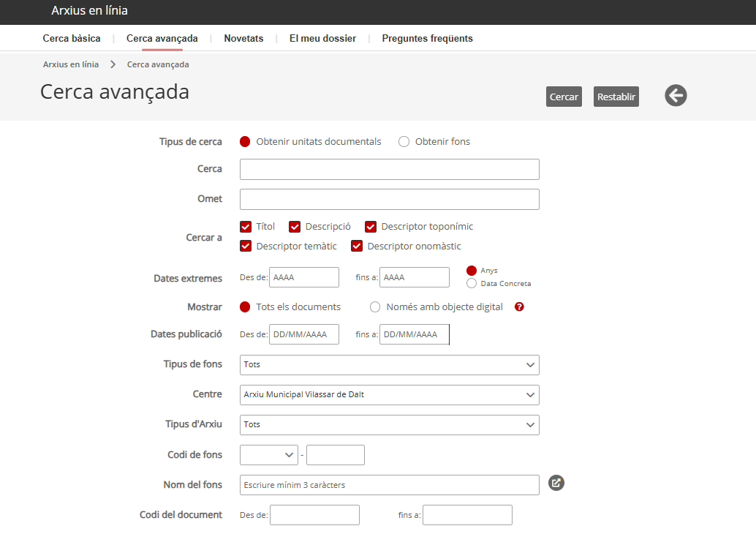Expand the Tipus d'Arxiu dropdown
This screenshot has width=756, height=534.
click(x=389, y=425)
